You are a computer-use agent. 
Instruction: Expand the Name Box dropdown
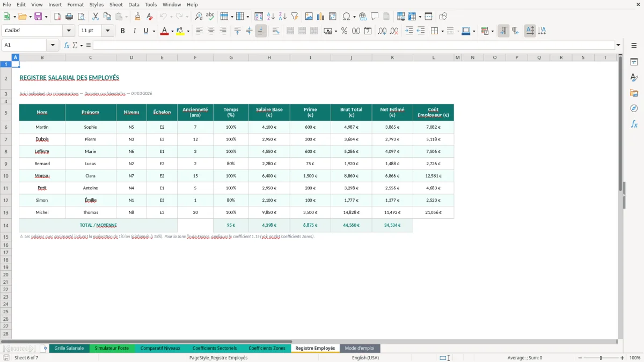53,45
